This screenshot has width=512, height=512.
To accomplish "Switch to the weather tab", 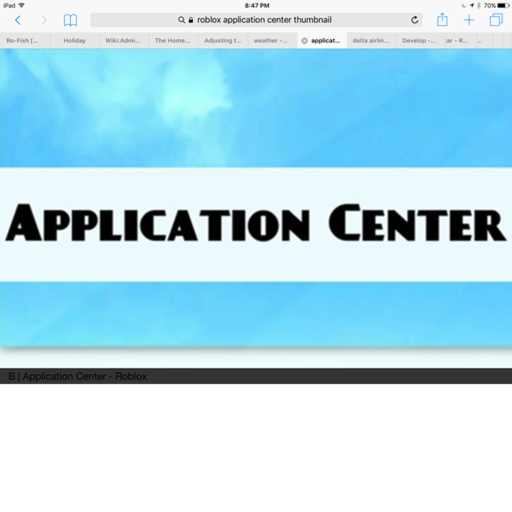I will click(x=272, y=41).
